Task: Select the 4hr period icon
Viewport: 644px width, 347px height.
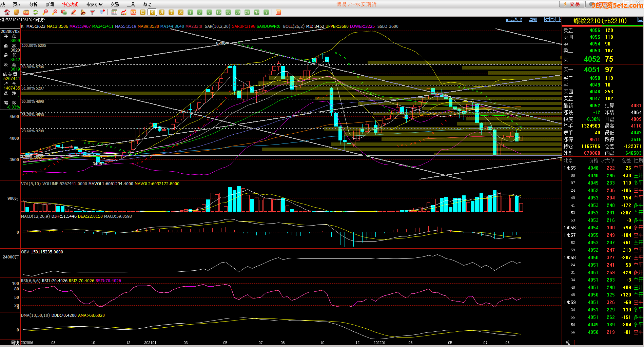Action: point(257,12)
